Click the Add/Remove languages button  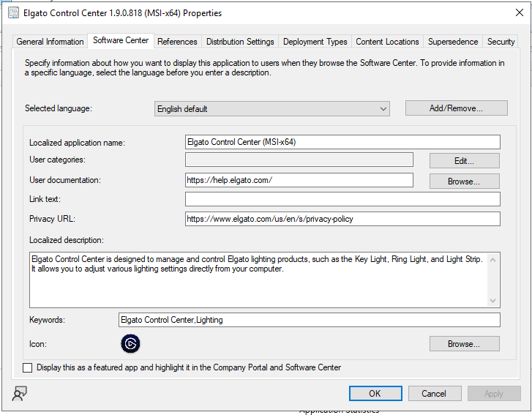pos(457,108)
